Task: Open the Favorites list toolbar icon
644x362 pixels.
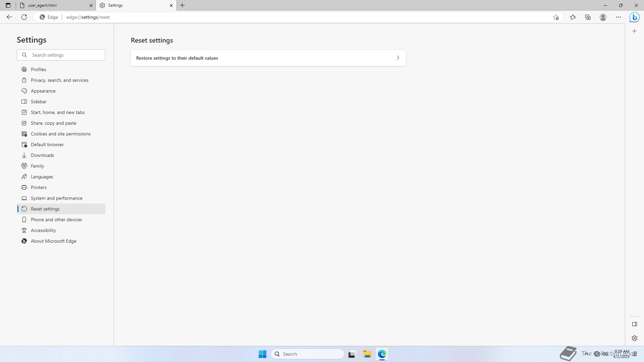Action: (x=573, y=17)
